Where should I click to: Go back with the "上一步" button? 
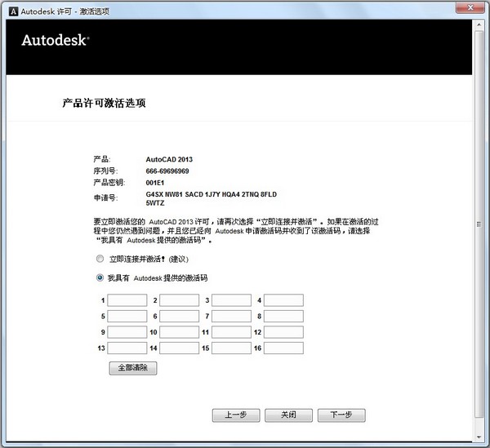click(236, 415)
